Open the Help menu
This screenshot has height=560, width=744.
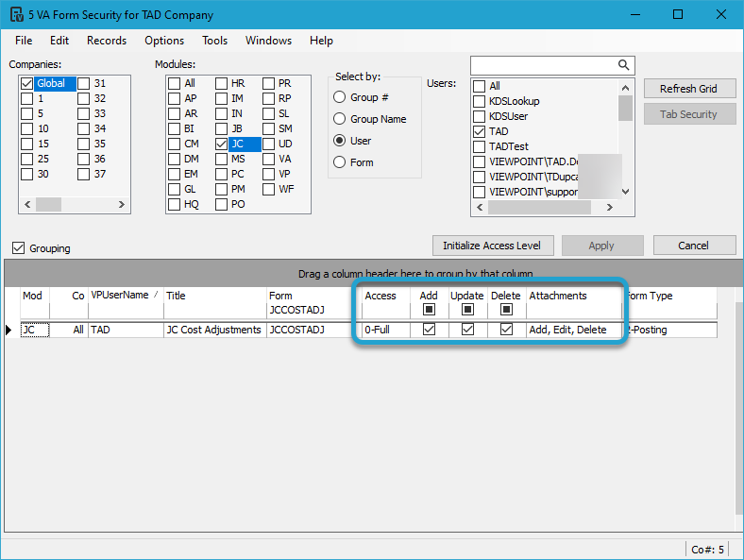(321, 41)
